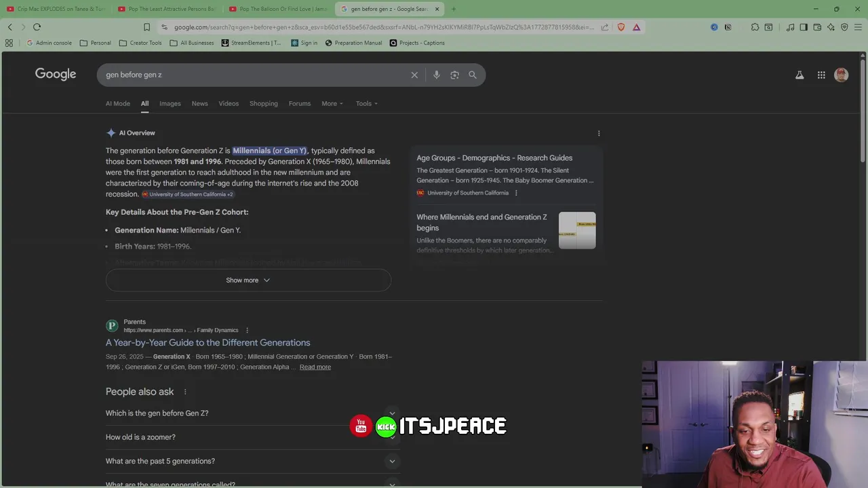Go back to the previous page
This screenshot has width=868, height=488.
9,27
